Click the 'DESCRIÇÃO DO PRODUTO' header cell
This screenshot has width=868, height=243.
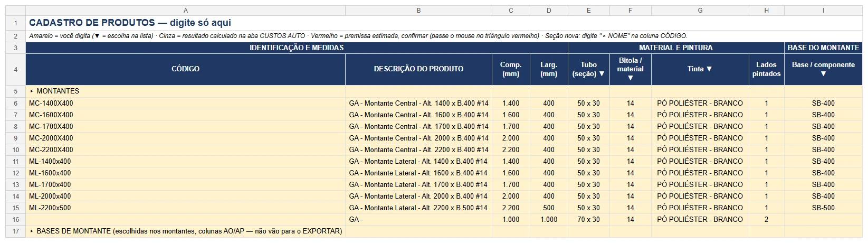[418, 69]
